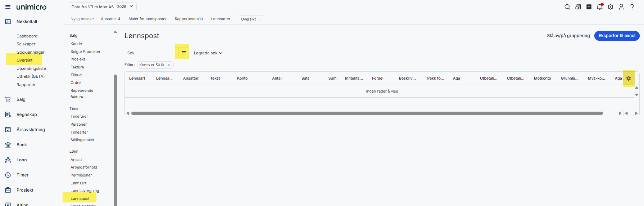Open the filter icon next to search
The height and width of the screenshot is (206, 644).
click(x=184, y=53)
